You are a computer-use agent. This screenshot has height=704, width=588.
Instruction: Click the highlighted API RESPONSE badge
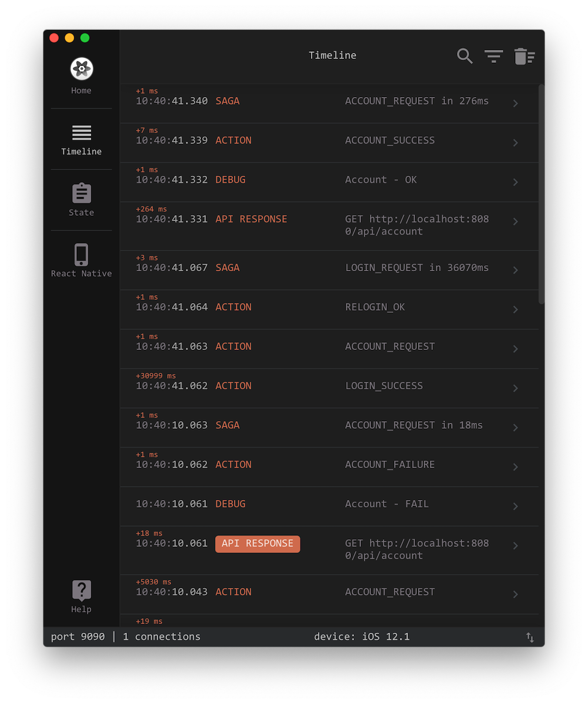click(x=258, y=543)
